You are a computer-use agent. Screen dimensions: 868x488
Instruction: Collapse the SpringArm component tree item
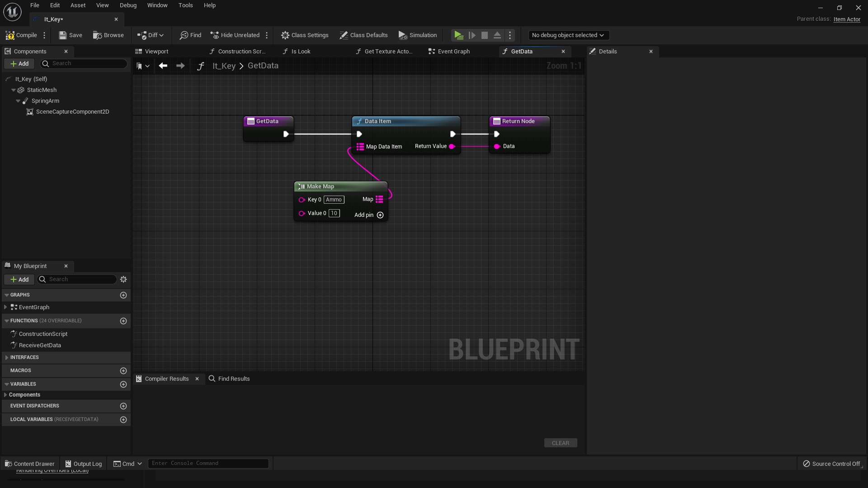[18, 101]
